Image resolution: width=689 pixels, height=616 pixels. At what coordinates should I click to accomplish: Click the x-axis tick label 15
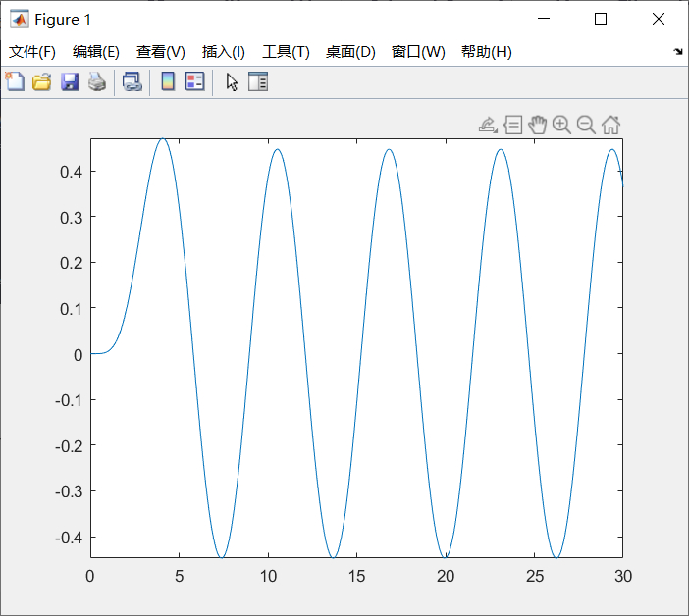[357, 576]
